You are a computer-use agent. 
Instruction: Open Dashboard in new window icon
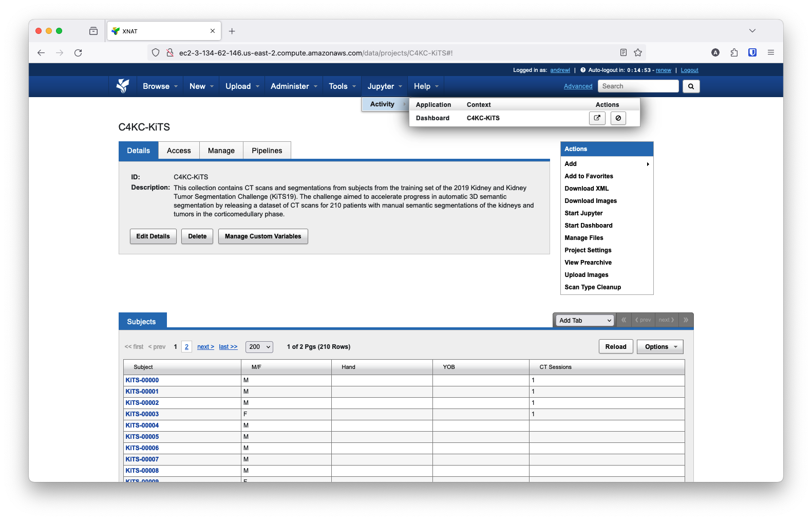click(597, 118)
